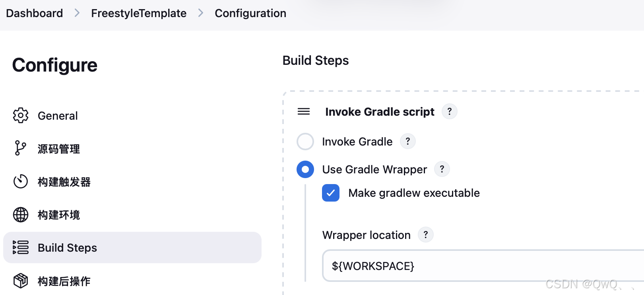This screenshot has height=295, width=644.
Task: Click the Wrapper location input field
Action: (x=483, y=266)
